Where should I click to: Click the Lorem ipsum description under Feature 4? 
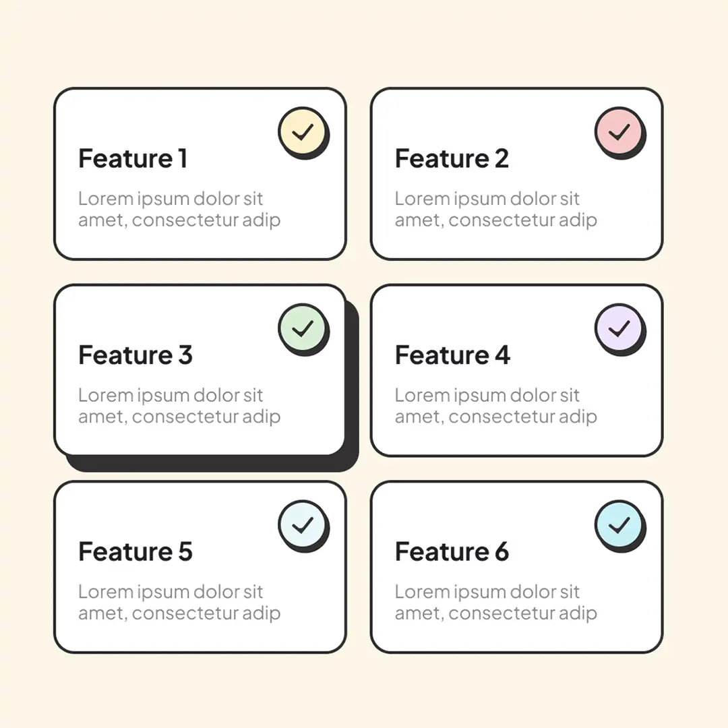point(496,406)
